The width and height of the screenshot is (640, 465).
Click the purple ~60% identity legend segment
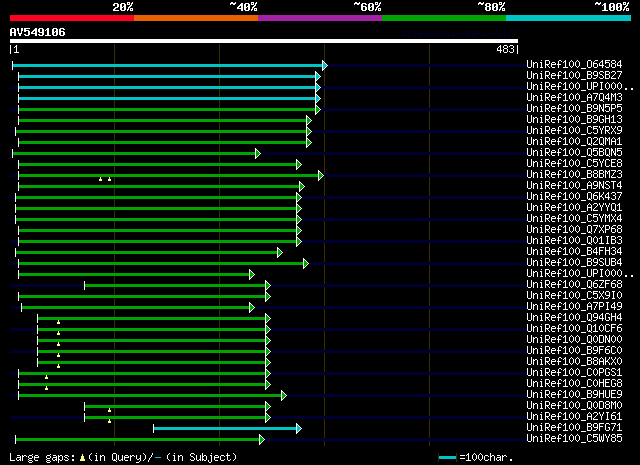point(320,18)
